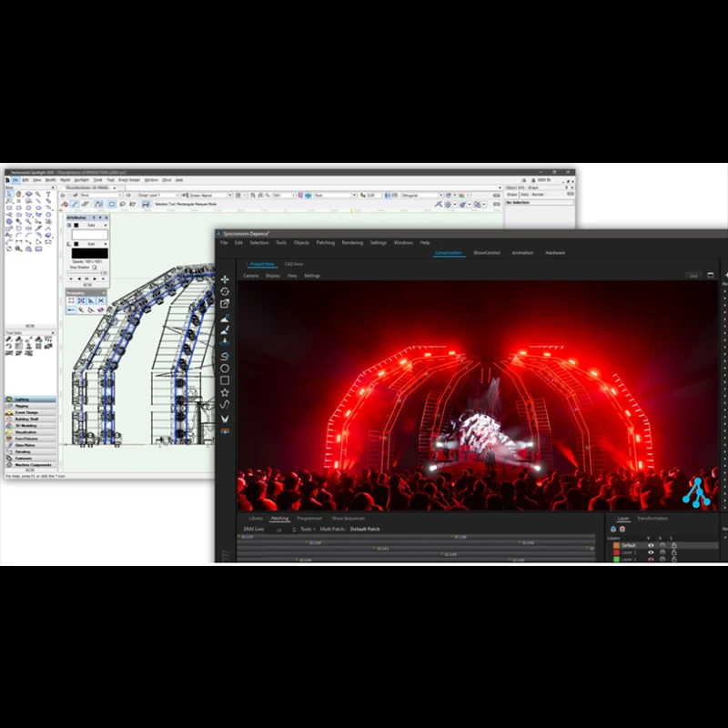Click the first snapping grid icon in Vectorworks
The image size is (728, 728).
point(71,301)
